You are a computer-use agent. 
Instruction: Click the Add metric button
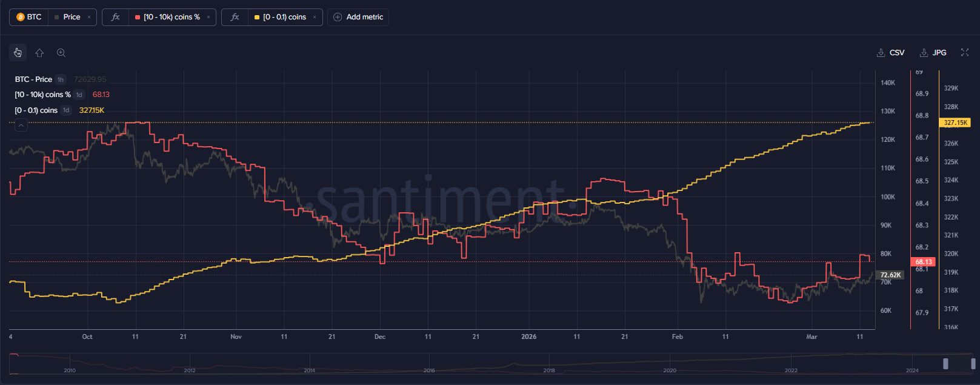tap(358, 17)
